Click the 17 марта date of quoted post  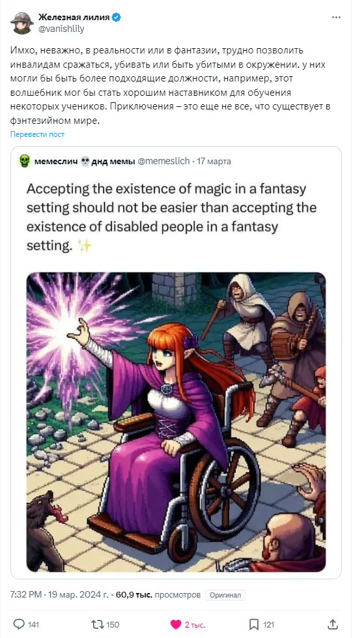[x=214, y=161]
